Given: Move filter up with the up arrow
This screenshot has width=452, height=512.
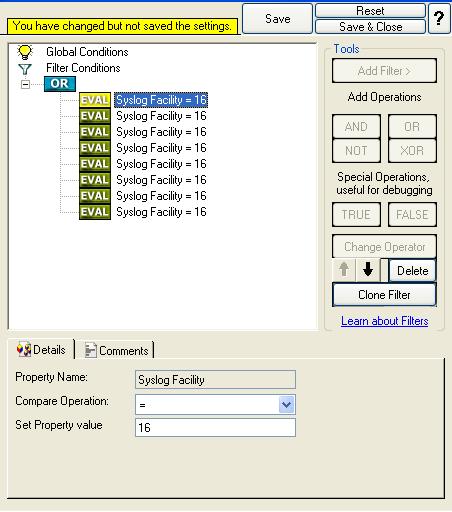Looking at the screenshot, I should point(344,269).
